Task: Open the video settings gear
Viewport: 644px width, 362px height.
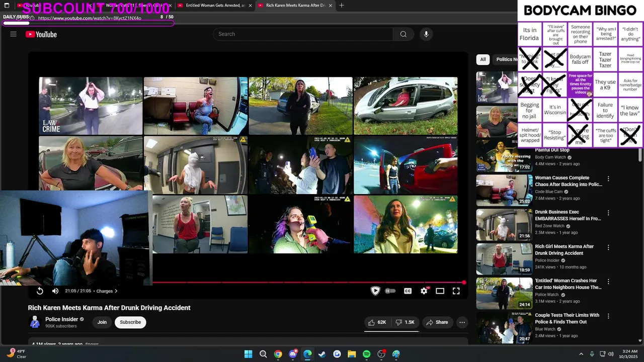Action: (x=424, y=291)
